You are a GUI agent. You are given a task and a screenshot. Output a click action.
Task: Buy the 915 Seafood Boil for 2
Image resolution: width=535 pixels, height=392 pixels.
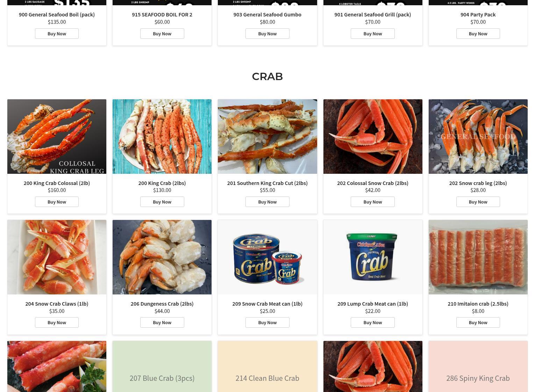point(162,34)
